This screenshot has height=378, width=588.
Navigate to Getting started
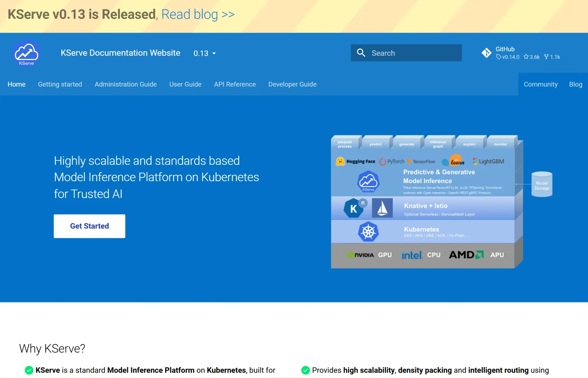coord(60,84)
